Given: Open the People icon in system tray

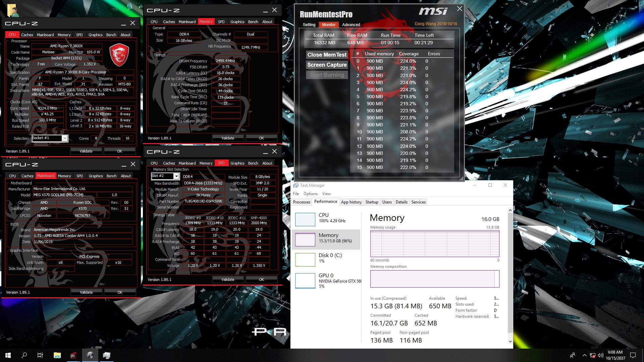Looking at the screenshot, I should point(573,355).
